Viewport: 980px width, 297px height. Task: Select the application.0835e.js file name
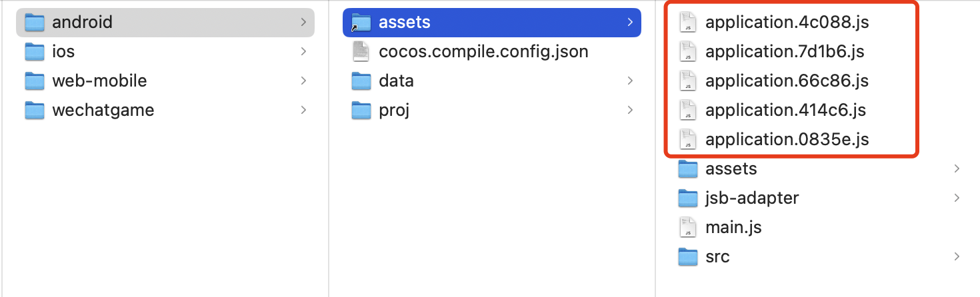(x=787, y=139)
